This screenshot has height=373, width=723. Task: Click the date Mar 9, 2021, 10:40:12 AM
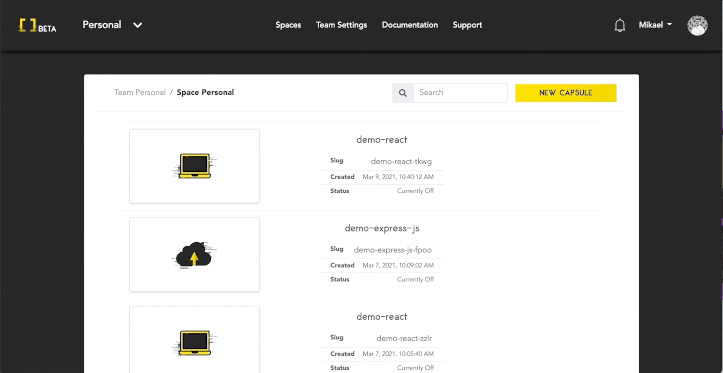pos(398,177)
